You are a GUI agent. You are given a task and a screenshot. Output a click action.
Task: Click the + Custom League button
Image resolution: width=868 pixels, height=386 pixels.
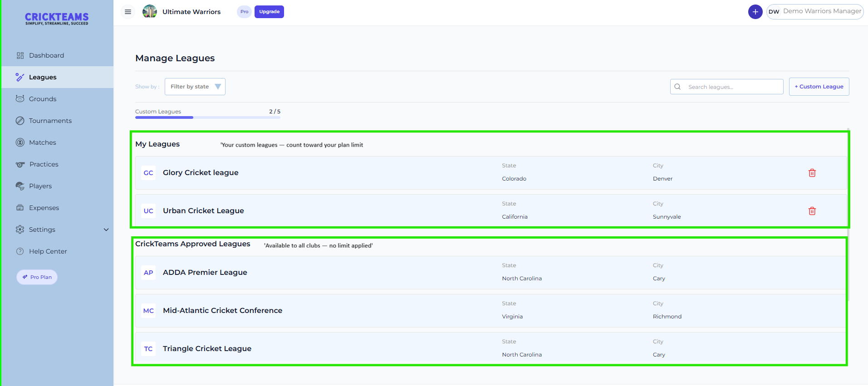[x=819, y=87]
